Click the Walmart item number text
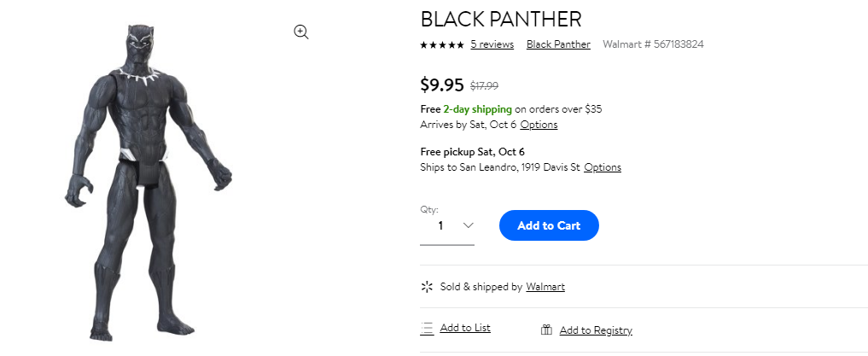Viewport: 868px width, 356px height. (x=653, y=44)
